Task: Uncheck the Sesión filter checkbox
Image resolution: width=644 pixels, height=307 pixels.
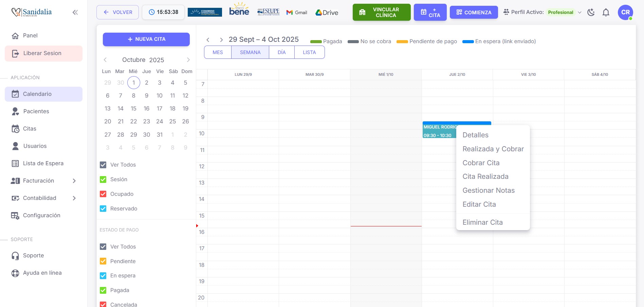Action: pos(103,180)
